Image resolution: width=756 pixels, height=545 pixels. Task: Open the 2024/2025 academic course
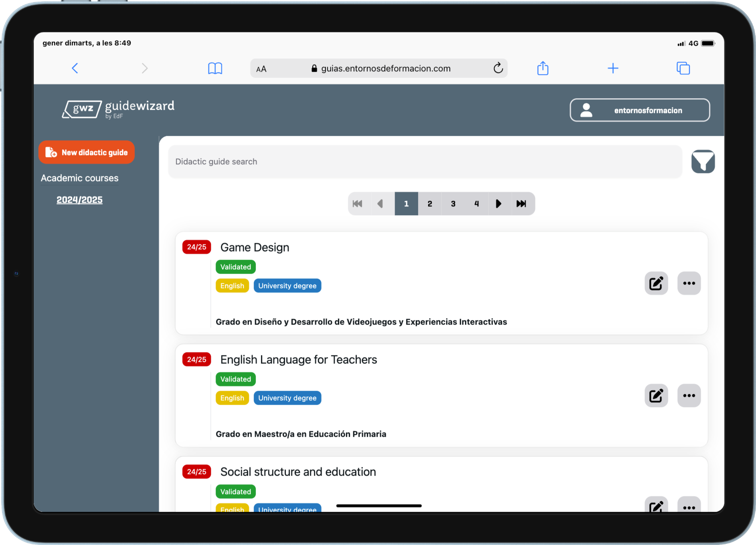79,200
